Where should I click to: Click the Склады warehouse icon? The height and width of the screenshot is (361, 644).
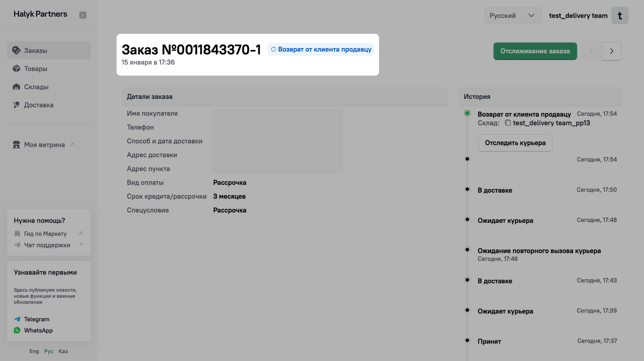[x=16, y=87]
